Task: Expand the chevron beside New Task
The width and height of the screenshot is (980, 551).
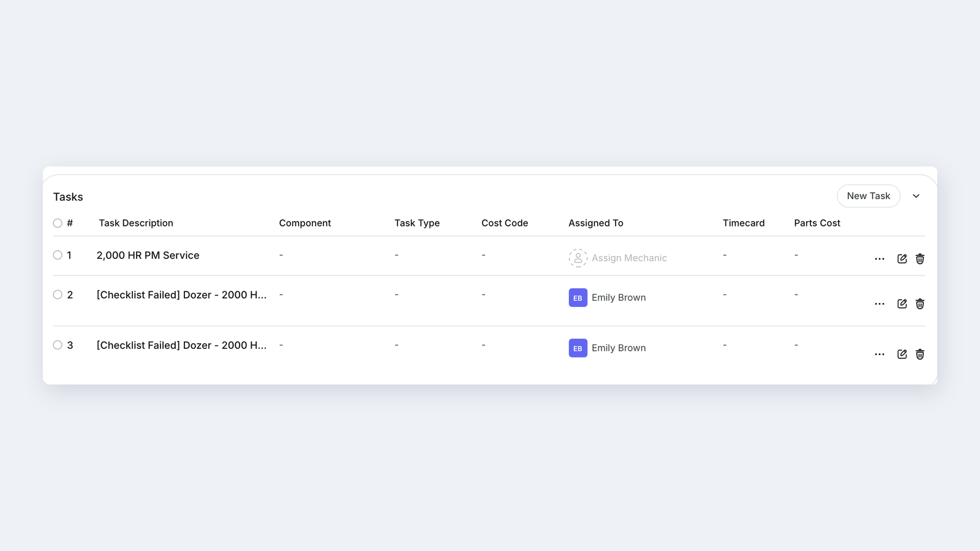Action: (916, 196)
